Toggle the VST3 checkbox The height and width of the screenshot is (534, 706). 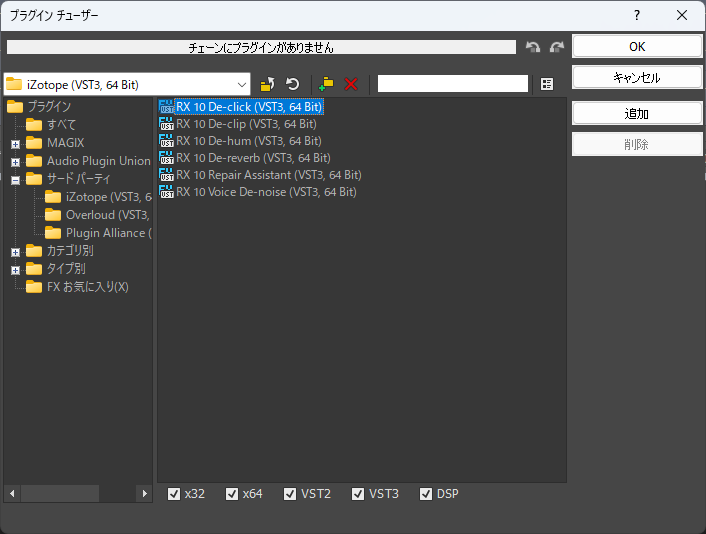point(358,494)
